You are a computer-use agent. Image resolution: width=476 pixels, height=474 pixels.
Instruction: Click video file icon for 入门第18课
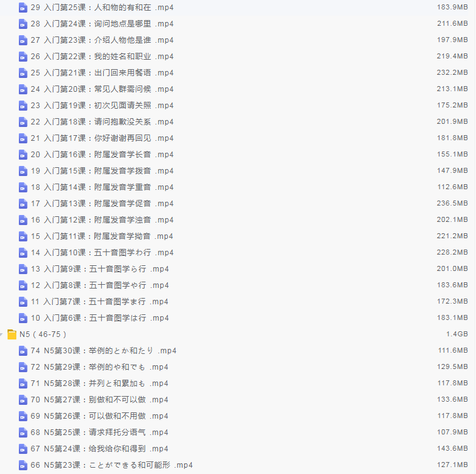23,122
